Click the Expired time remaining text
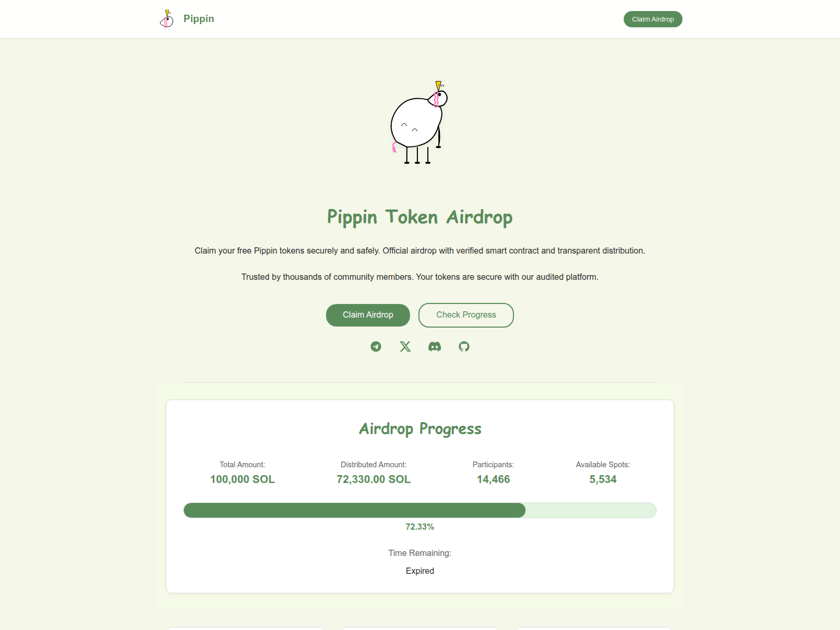Screen dimensions: 840x630 point(419,571)
